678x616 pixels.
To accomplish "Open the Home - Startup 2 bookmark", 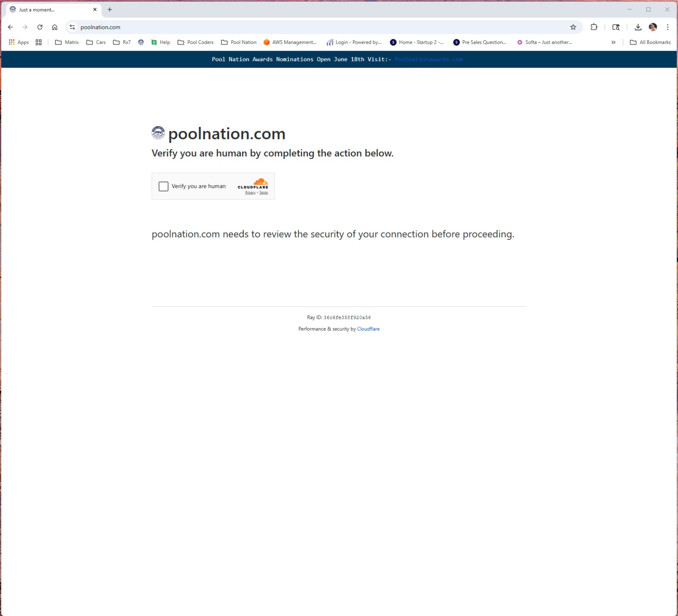I will (x=417, y=42).
